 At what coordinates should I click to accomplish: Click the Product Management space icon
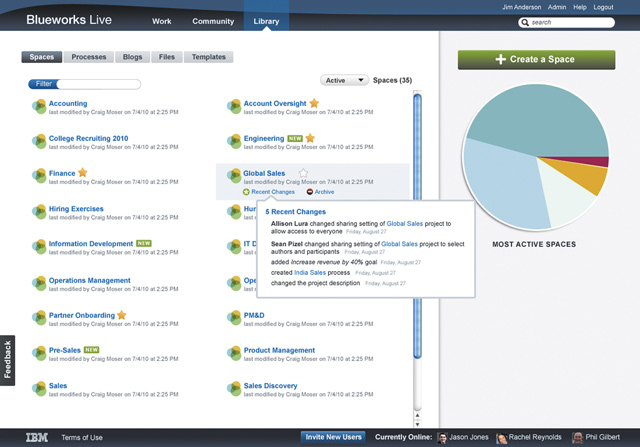tap(234, 354)
